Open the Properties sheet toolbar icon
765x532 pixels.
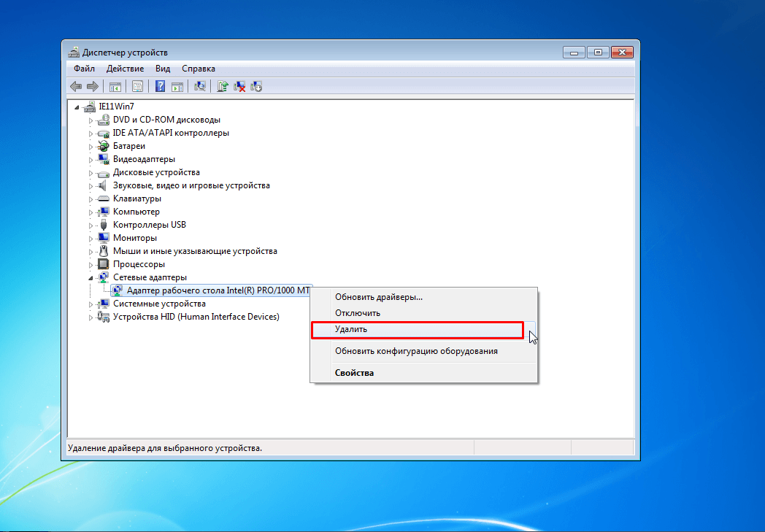point(137,87)
